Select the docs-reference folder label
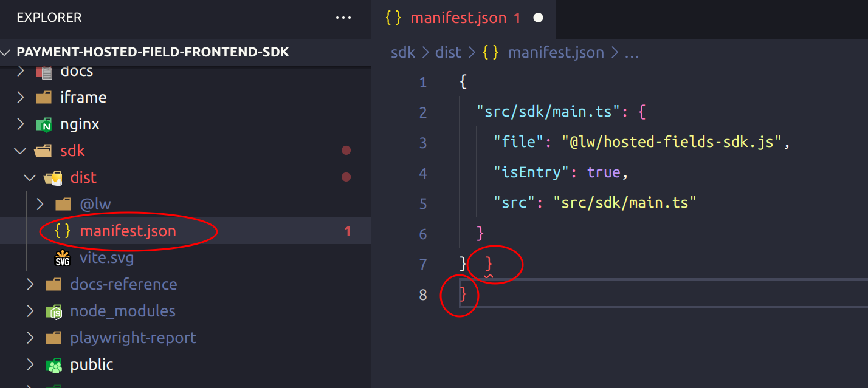The height and width of the screenshot is (388, 868). tap(123, 284)
